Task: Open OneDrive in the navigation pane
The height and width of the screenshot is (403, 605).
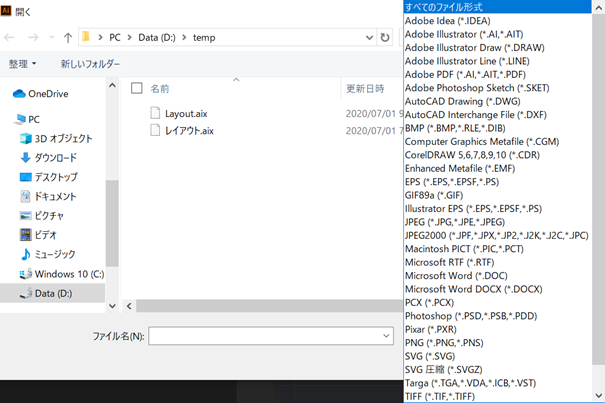Action: click(x=41, y=94)
